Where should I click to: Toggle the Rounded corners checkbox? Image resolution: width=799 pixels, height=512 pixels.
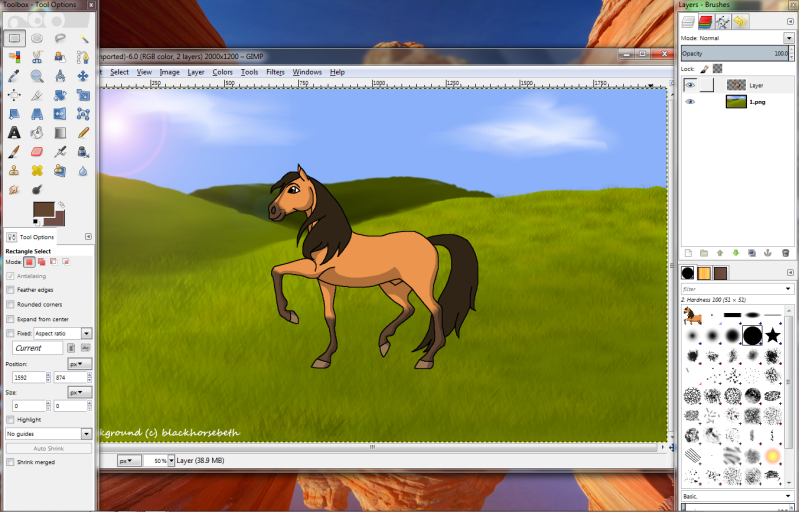point(10,304)
